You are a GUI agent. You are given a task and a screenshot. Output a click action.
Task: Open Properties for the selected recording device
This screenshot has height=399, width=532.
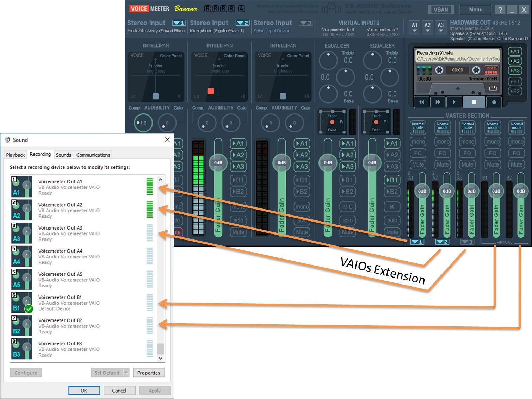(149, 373)
